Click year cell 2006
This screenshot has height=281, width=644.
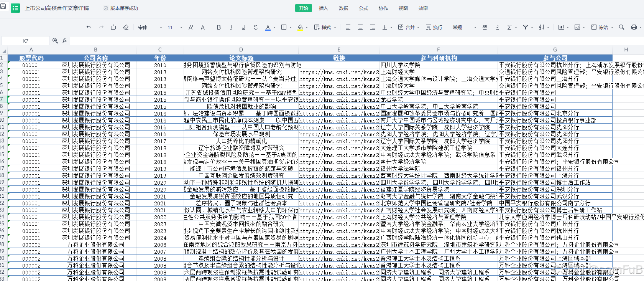[x=160, y=245]
